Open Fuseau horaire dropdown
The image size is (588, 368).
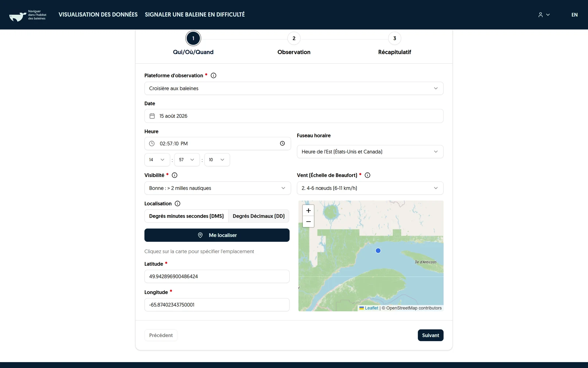[370, 152]
